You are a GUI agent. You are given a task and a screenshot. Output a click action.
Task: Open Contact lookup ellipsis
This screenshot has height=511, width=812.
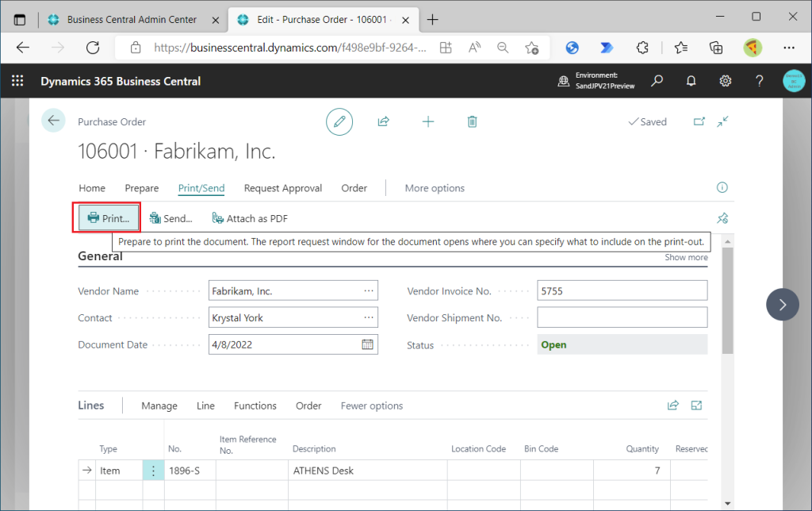click(x=369, y=317)
